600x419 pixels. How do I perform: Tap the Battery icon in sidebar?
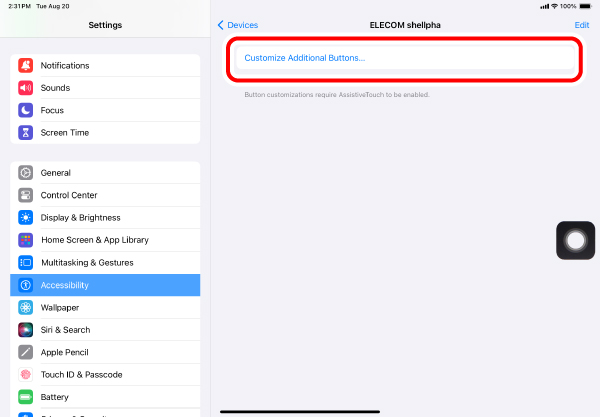(26, 397)
